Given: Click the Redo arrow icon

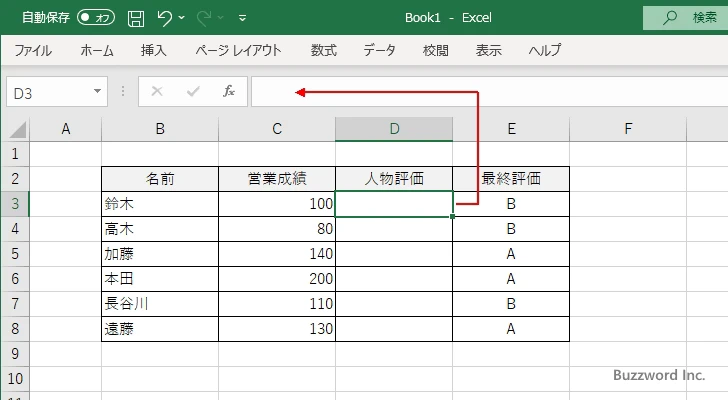Looking at the screenshot, I should [x=204, y=18].
